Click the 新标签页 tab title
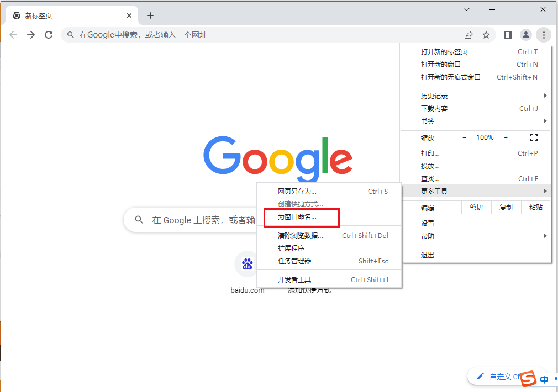Screen dimensions: 558x392 [39, 15]
